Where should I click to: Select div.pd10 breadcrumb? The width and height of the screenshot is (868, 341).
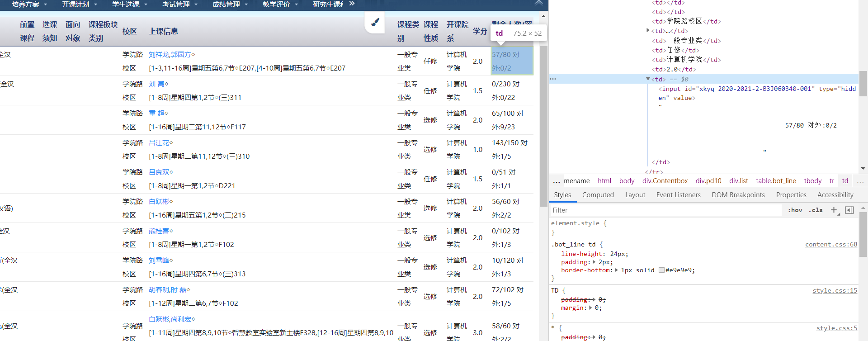[x=708, y=181]
